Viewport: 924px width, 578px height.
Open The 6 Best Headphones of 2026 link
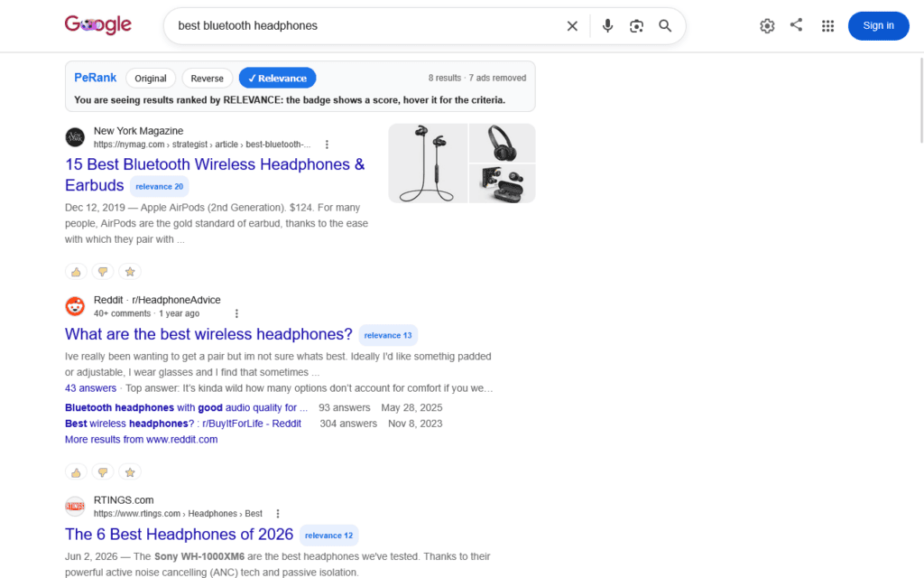pyautogui.click(x=180, y=535)
